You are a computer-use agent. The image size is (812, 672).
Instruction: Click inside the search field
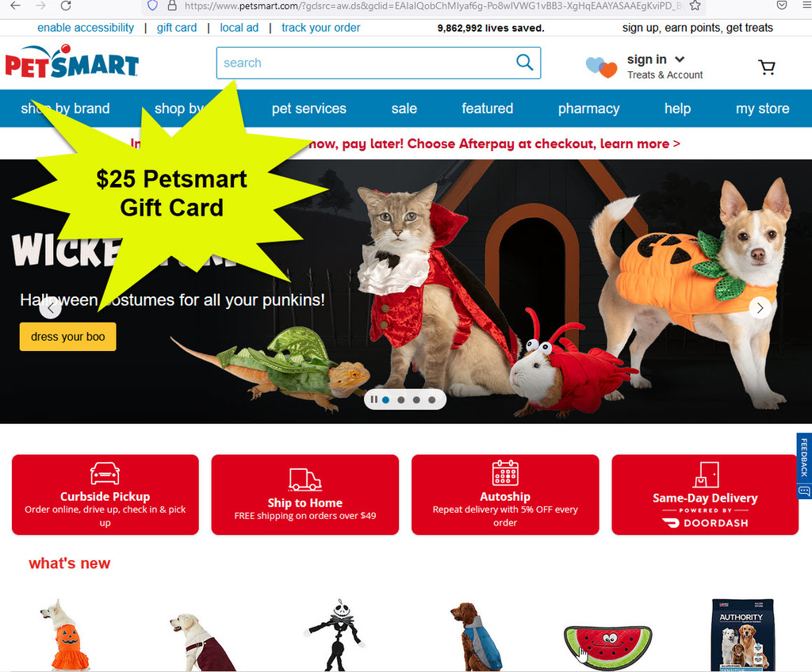point(366,63)
